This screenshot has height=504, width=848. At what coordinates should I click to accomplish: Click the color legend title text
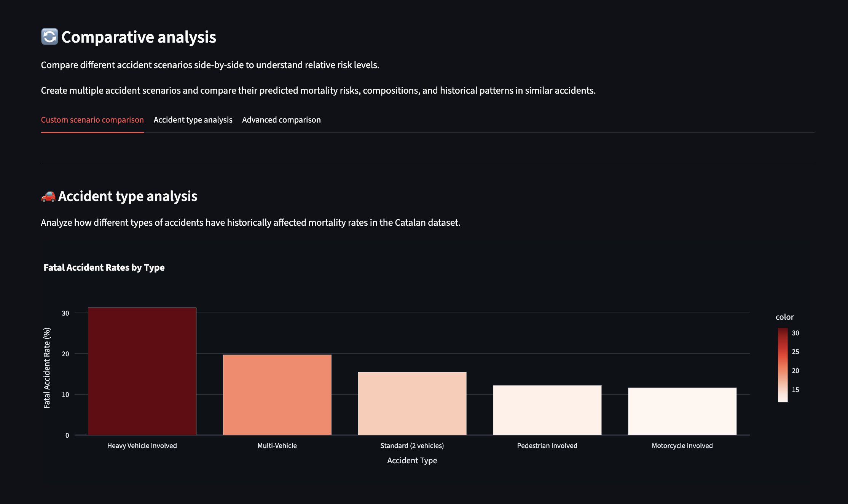click(x=785, y=317)
